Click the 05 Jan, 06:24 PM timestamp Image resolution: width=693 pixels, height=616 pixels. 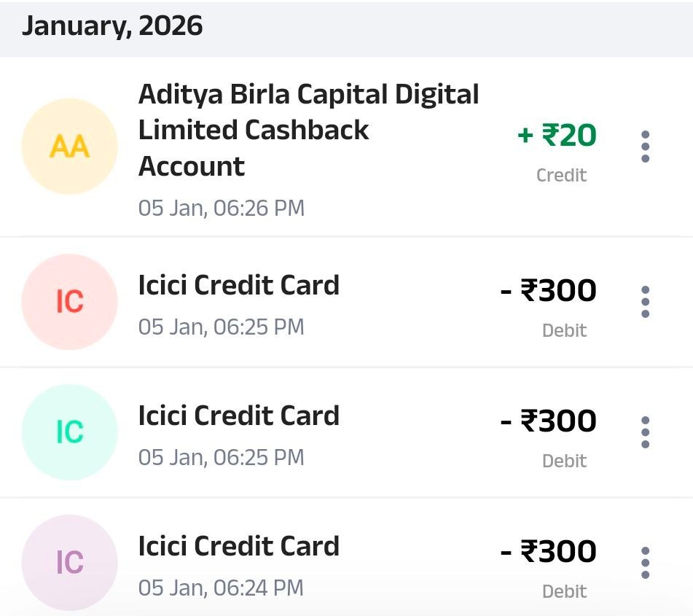click(222, 588)
